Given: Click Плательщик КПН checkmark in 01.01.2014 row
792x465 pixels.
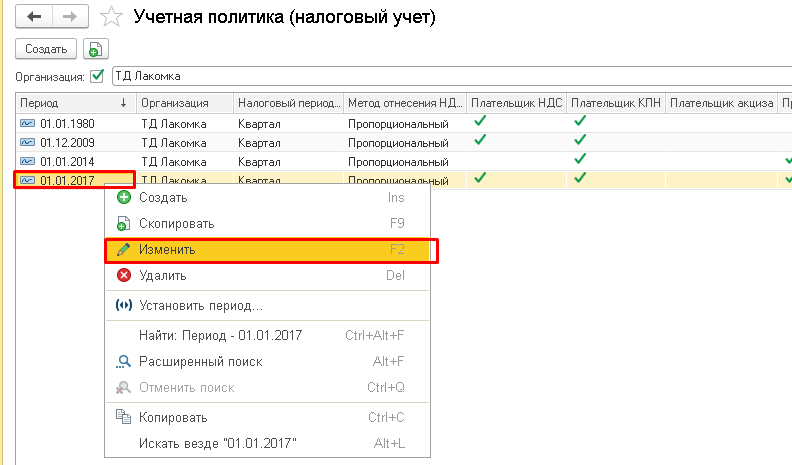Looking at the screenshot, I should 580,159.
